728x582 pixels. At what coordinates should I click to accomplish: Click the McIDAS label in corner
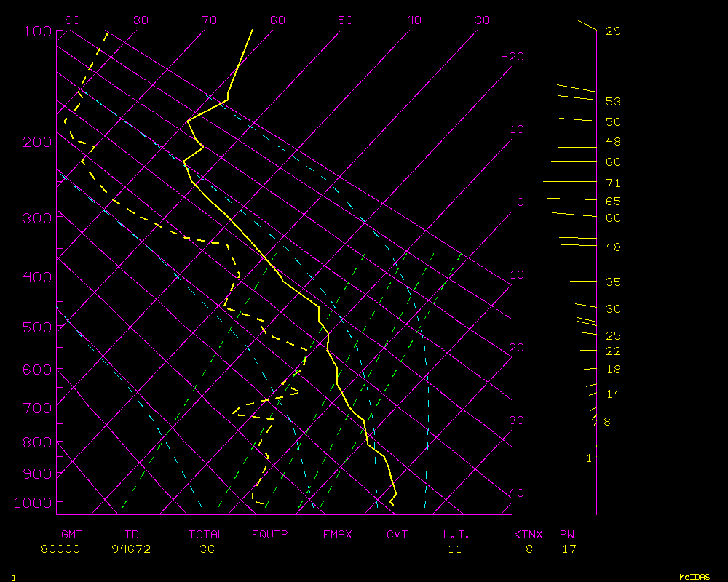tap(695, 577)
